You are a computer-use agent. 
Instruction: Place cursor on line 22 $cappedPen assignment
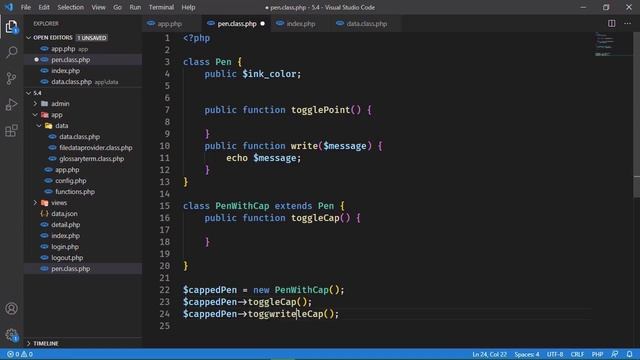coord(264,290)
